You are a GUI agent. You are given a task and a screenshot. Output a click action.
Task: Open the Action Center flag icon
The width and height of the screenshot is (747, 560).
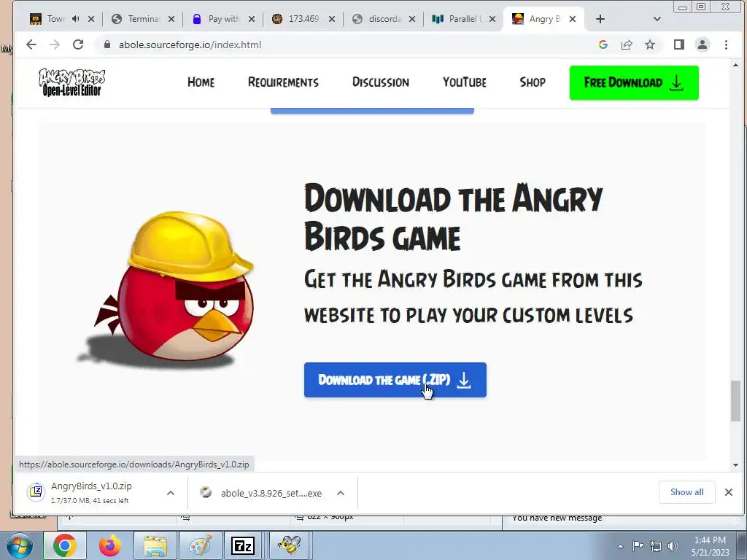point(638,546)
